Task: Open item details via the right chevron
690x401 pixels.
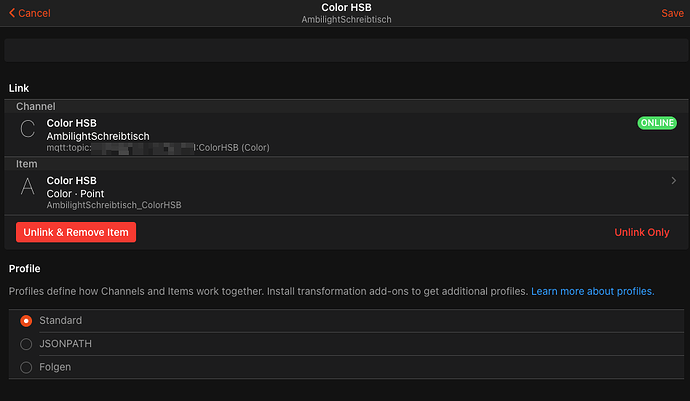Action: pyautogui.click(x=672, y=181)
